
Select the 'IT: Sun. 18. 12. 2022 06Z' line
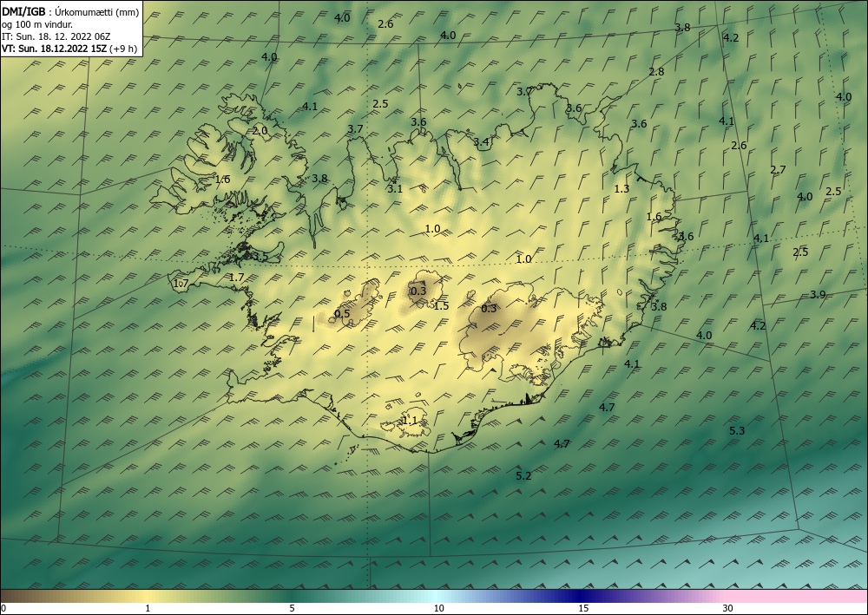(56, 36)
